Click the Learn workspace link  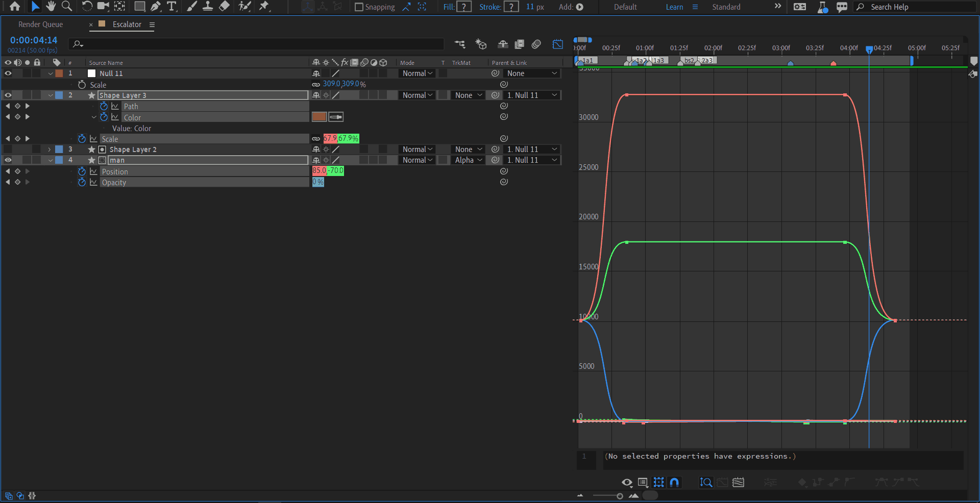(x=674, y=7)
